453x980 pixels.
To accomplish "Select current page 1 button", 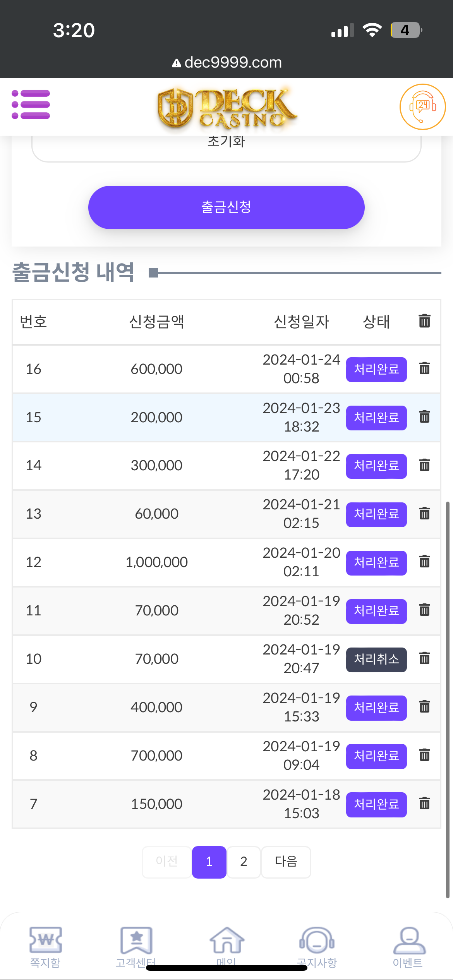I will click(x=209, y=862).
